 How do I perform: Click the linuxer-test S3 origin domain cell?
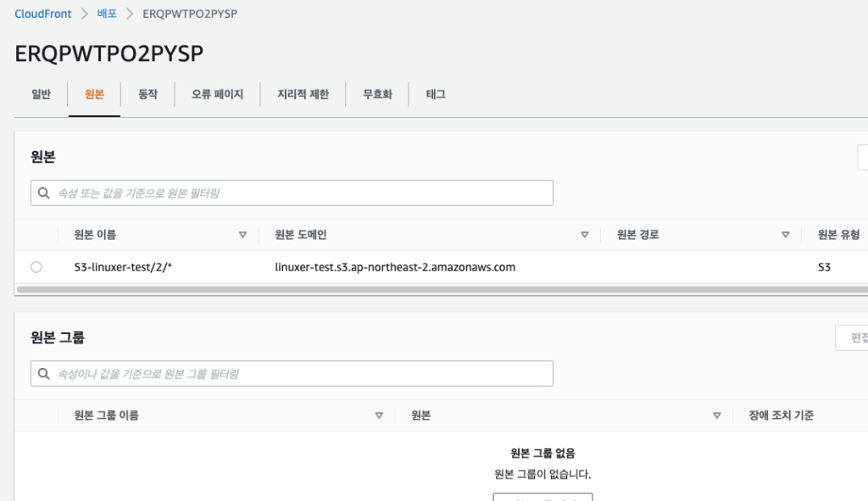tap(395, 267)
